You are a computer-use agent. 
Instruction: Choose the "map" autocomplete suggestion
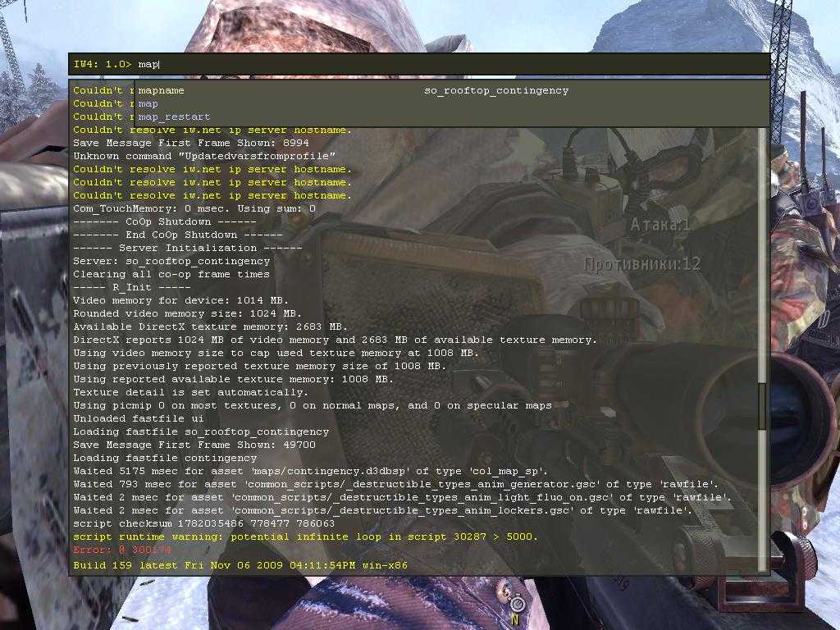click(x=148, y=104)
